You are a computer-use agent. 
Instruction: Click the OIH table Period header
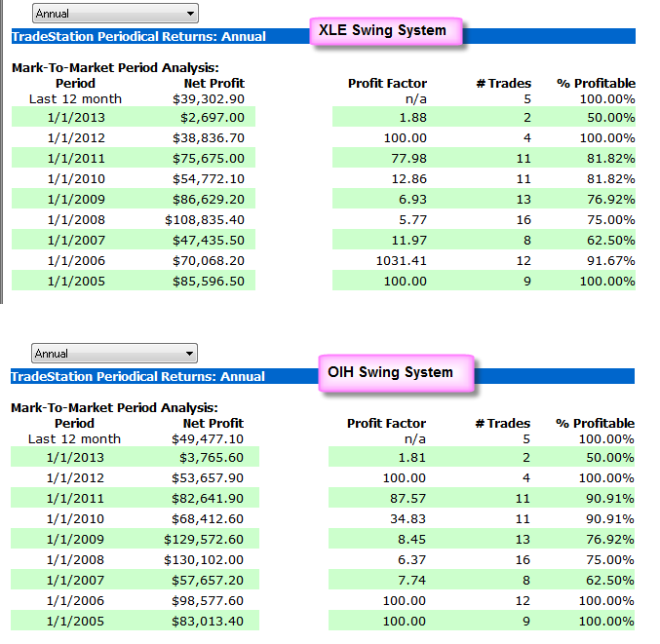pyautogui.click(x=74, y=423)
